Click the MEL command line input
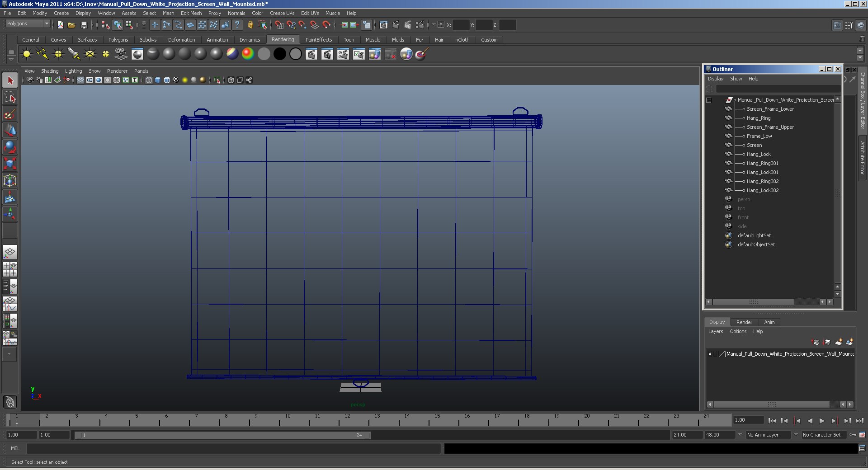 (x=234, y=448)
